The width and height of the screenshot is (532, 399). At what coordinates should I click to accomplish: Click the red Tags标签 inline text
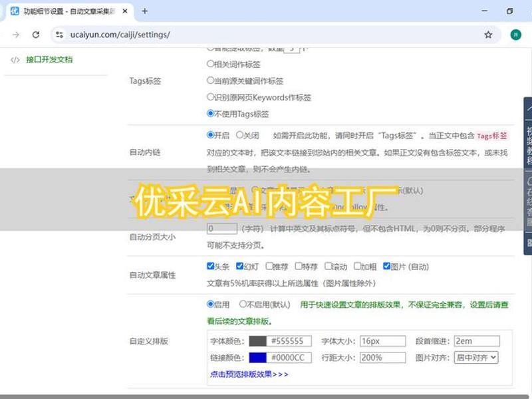point(492,136)
